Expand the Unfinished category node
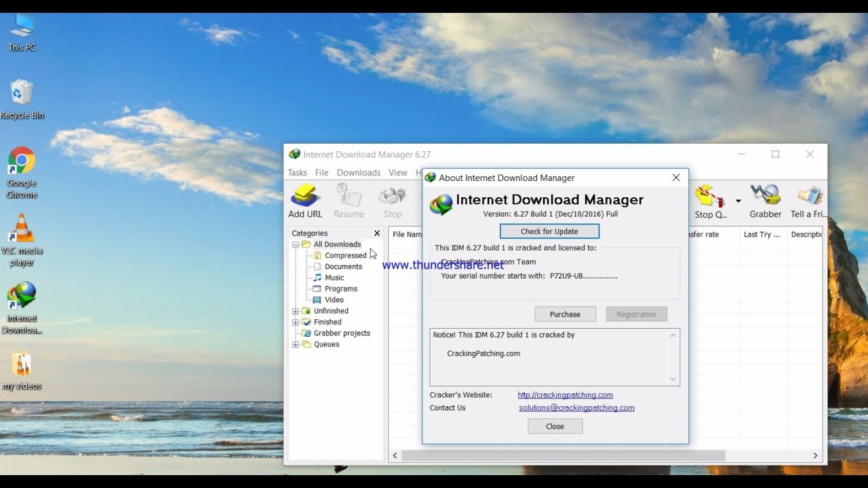This screenshot has width=868, height=488. pyautogui.click(x=296, y=311)
